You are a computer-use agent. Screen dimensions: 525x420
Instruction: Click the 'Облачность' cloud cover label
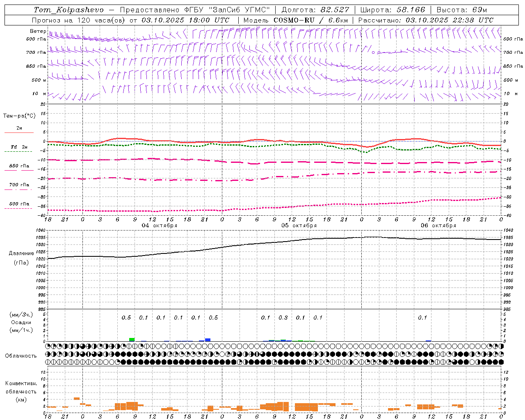tap(21, 356)
